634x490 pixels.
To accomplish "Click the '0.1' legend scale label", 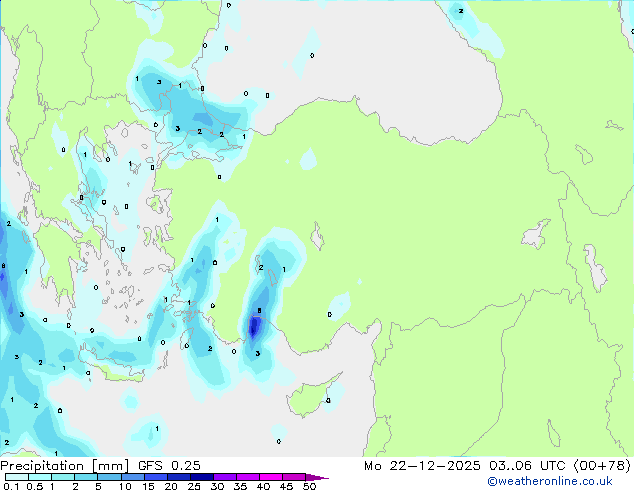I will click(x=11, y=486).
